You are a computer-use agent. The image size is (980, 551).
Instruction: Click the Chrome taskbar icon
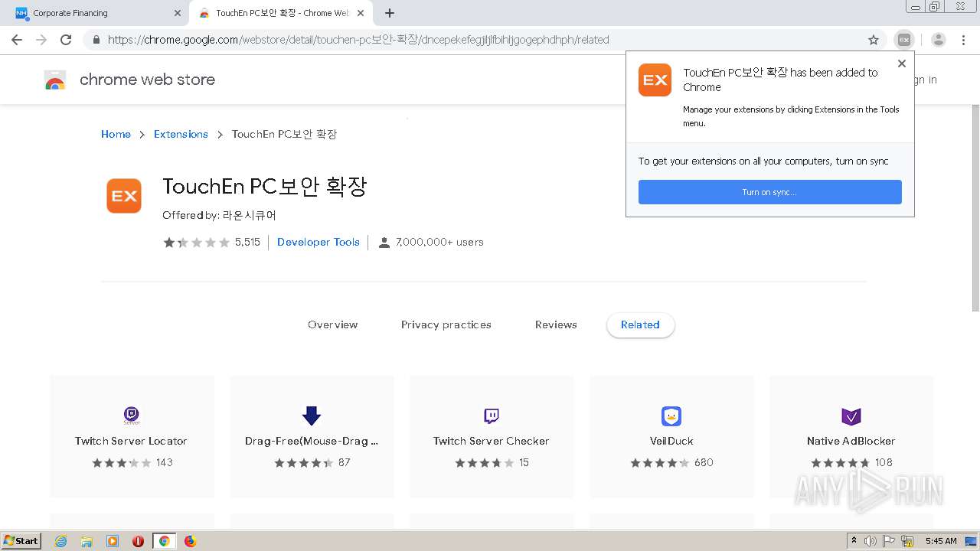pos(165,541)
